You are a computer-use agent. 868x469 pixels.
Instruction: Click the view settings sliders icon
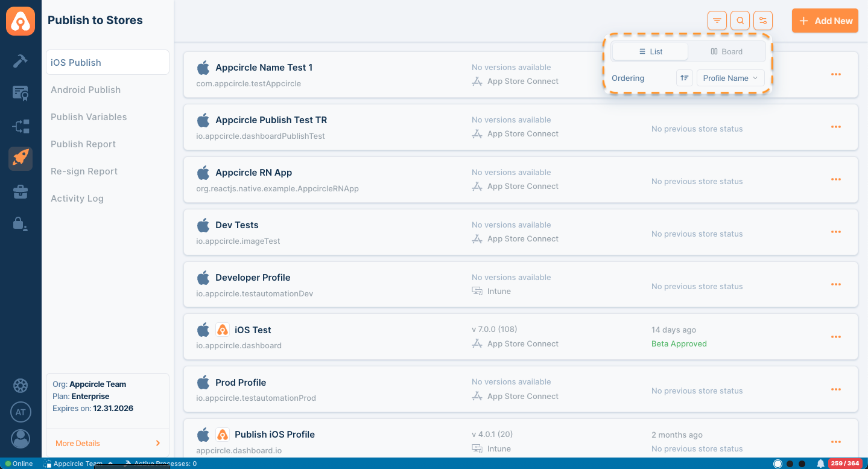tap(763, 21)
